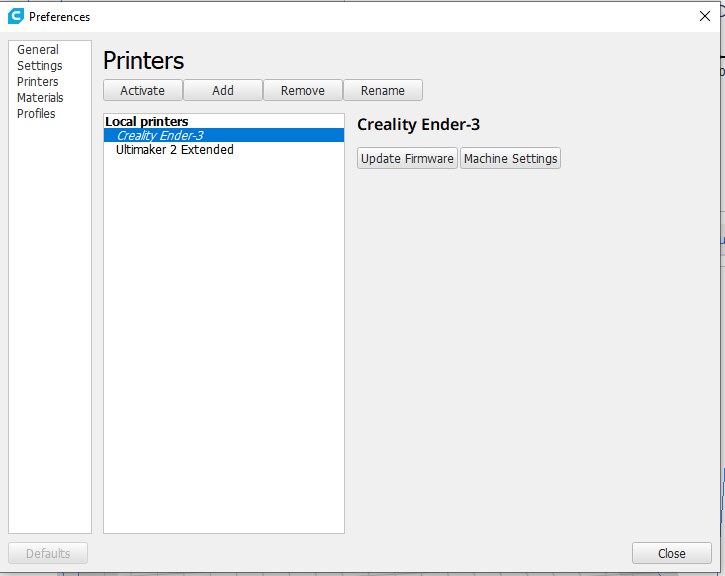Click the Local printers list header
Screen dimensions: 725x576
147,121
